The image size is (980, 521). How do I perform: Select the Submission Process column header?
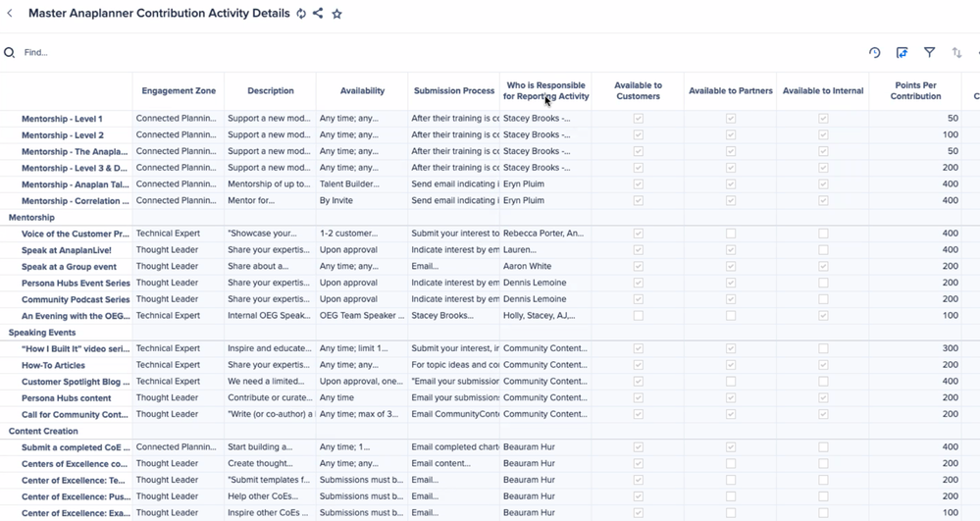coord(454,90)
